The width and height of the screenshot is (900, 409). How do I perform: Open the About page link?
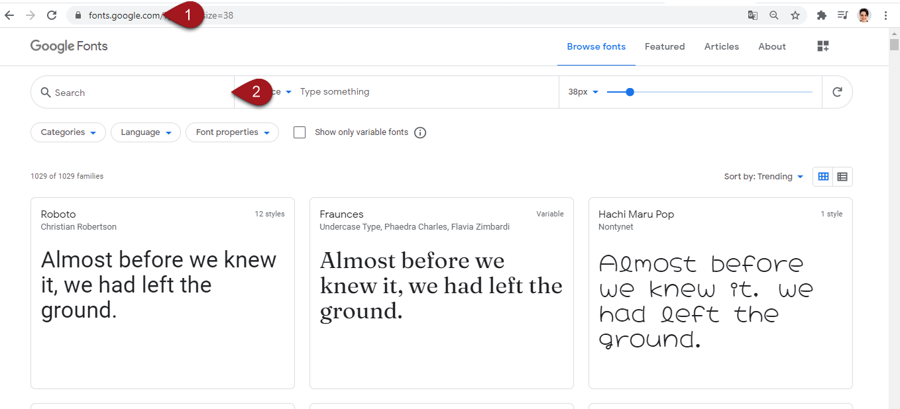[771, 47]
